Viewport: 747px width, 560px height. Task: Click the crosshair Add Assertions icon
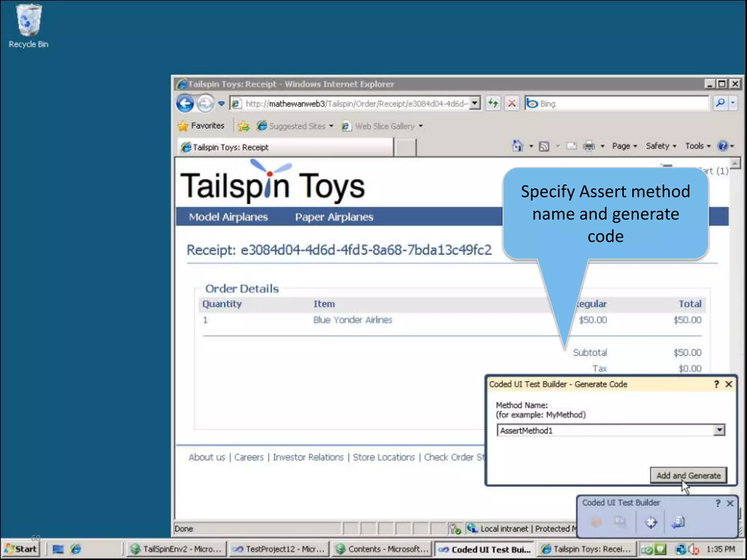651,522
